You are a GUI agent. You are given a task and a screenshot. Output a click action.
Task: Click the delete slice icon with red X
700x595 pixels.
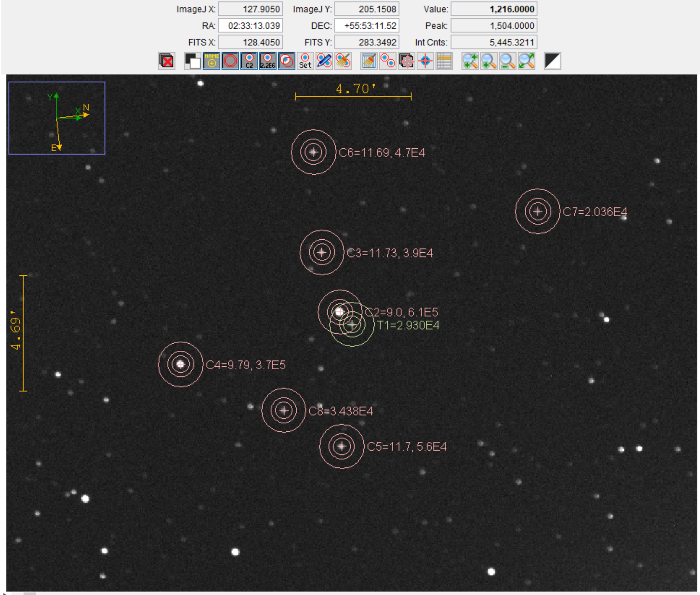(x=166, y=61)
